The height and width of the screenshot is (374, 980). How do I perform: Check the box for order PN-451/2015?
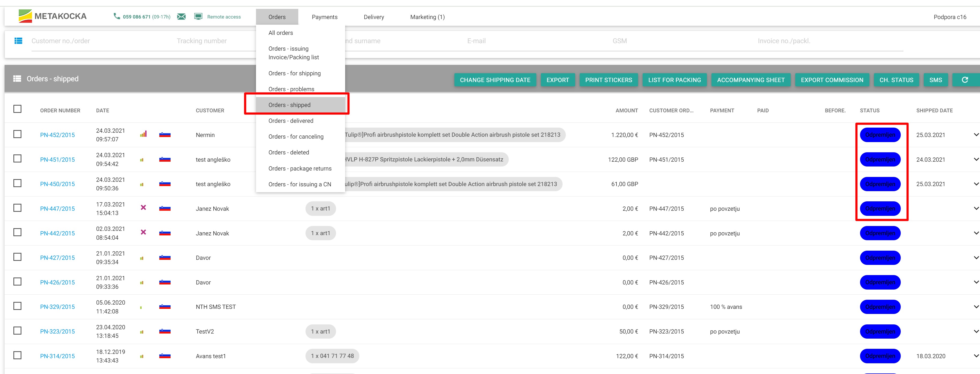tap(17, 158)
